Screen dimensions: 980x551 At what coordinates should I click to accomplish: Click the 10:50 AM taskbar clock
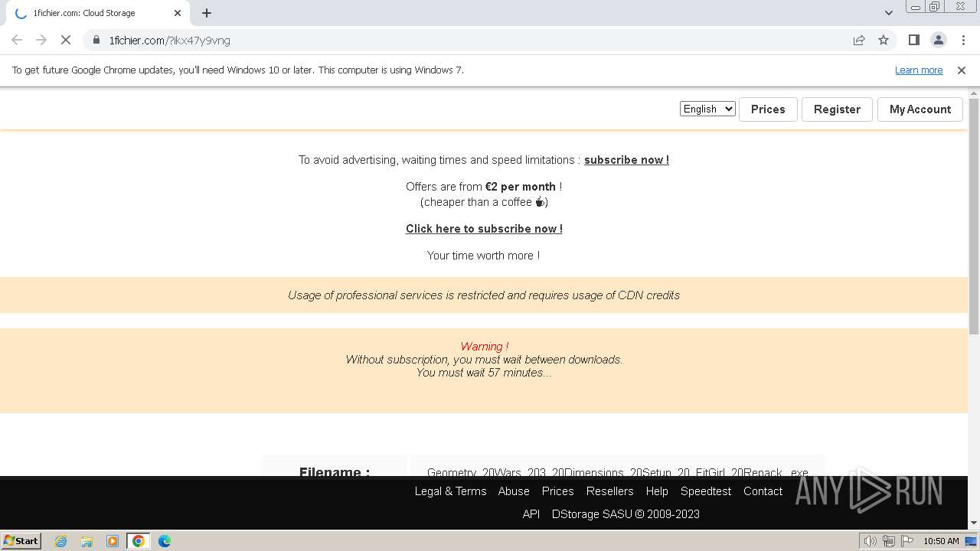click(x=941, y=541)
